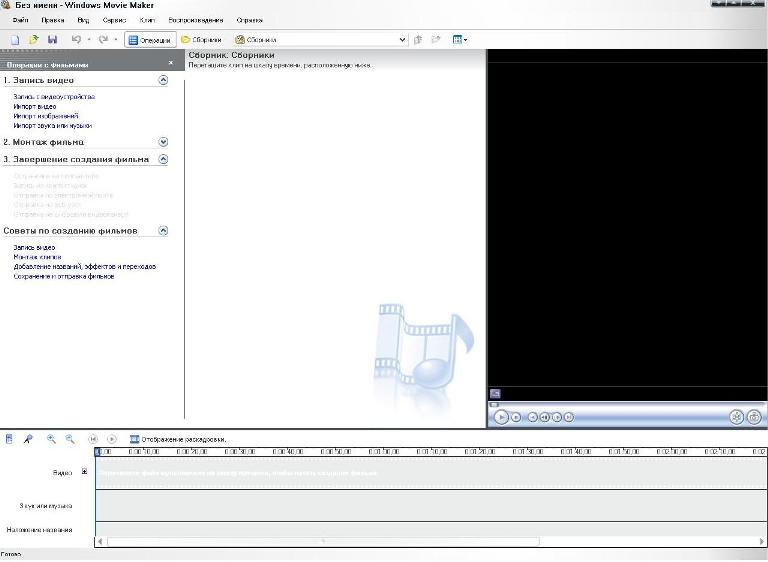Image resolution: width=768 pixels, height=562 pixels.
Task: Click the Take Picture camera icon
Action: [x=754, y=417]
